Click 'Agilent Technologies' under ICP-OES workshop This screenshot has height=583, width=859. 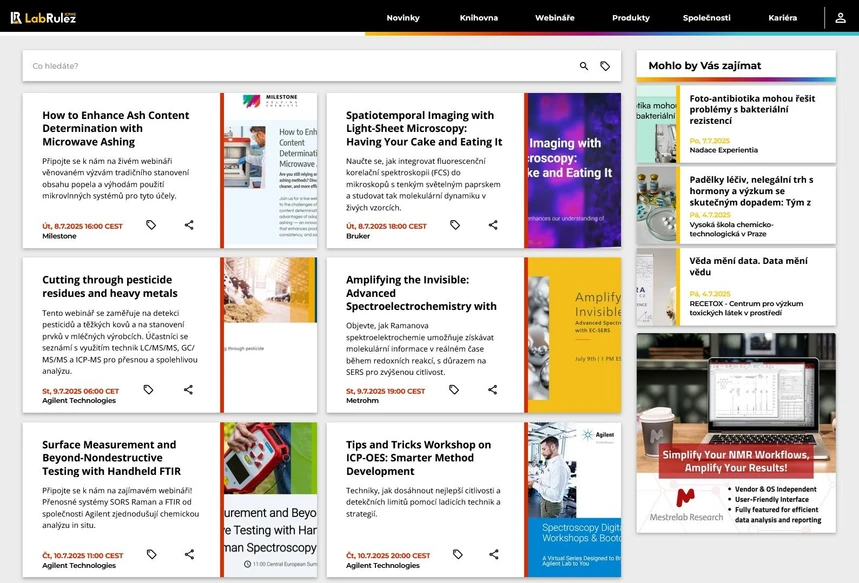pos(382,565)
